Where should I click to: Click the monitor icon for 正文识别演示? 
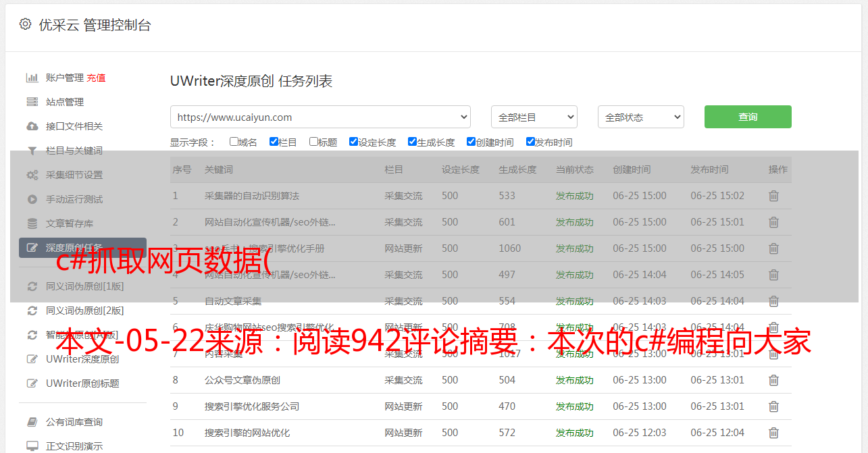click(x=32, y=446)
